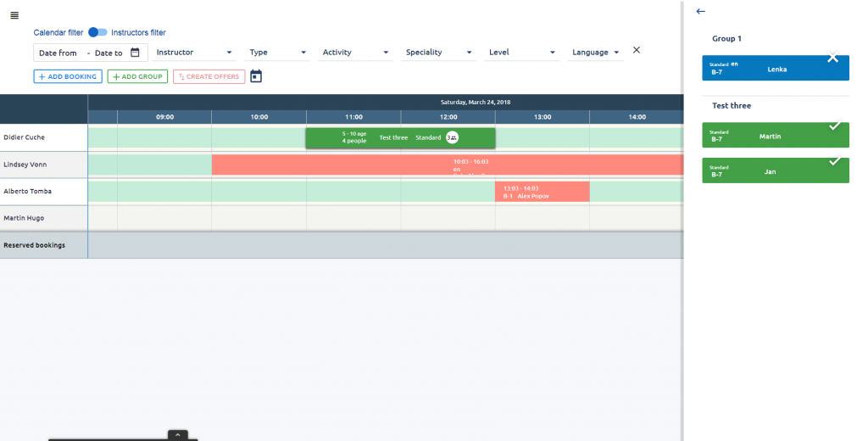Click the date range calendar icon

135,53
